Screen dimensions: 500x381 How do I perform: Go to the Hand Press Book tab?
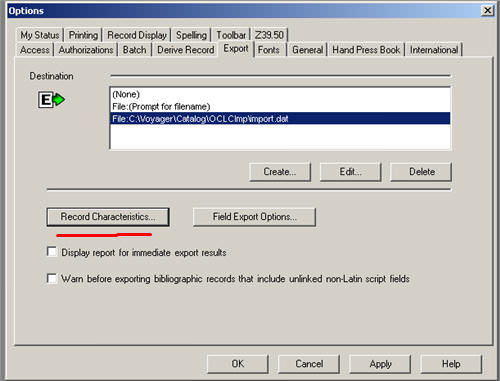pyautogui.click(x=366, y=50)
